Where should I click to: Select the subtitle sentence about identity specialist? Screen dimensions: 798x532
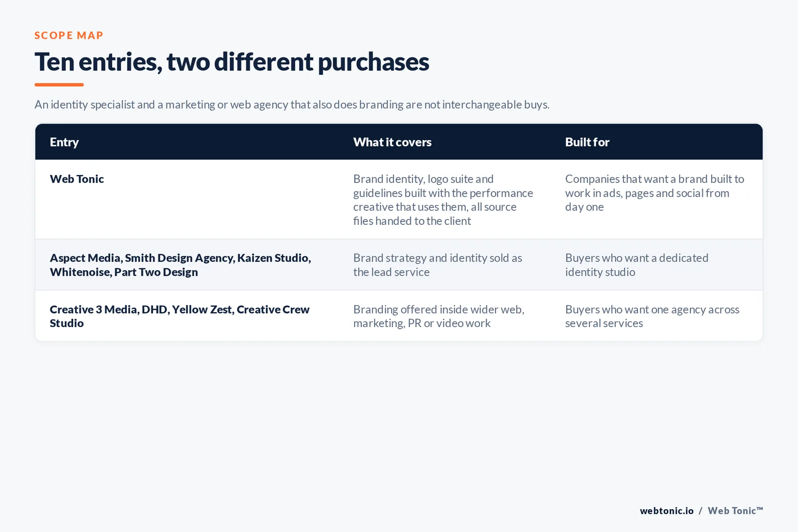292,105
